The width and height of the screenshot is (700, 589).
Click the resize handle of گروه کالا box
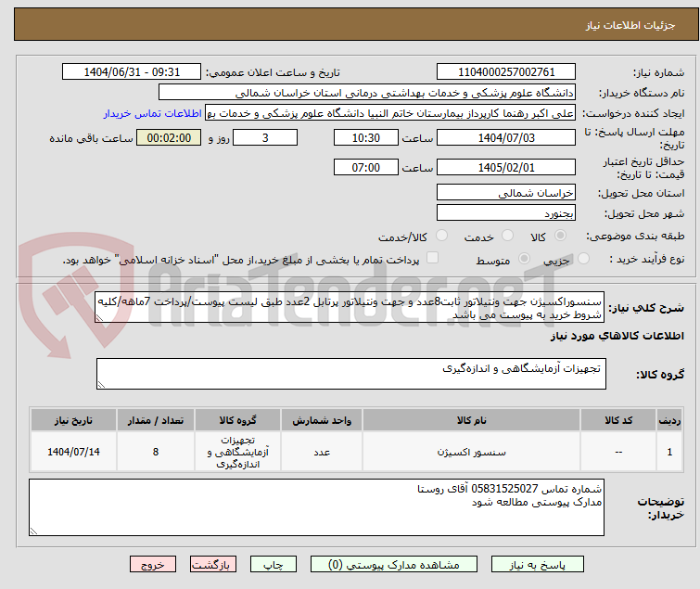[101, 385]
